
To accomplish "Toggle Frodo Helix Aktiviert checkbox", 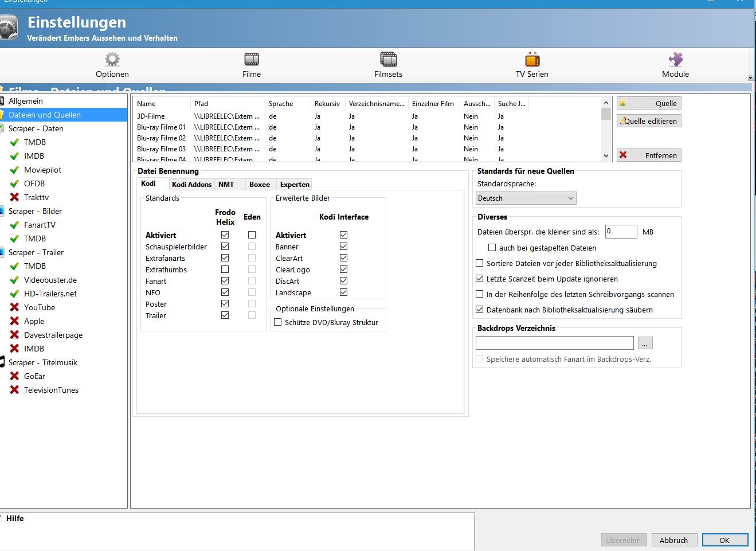I will (x=225, y=235).
